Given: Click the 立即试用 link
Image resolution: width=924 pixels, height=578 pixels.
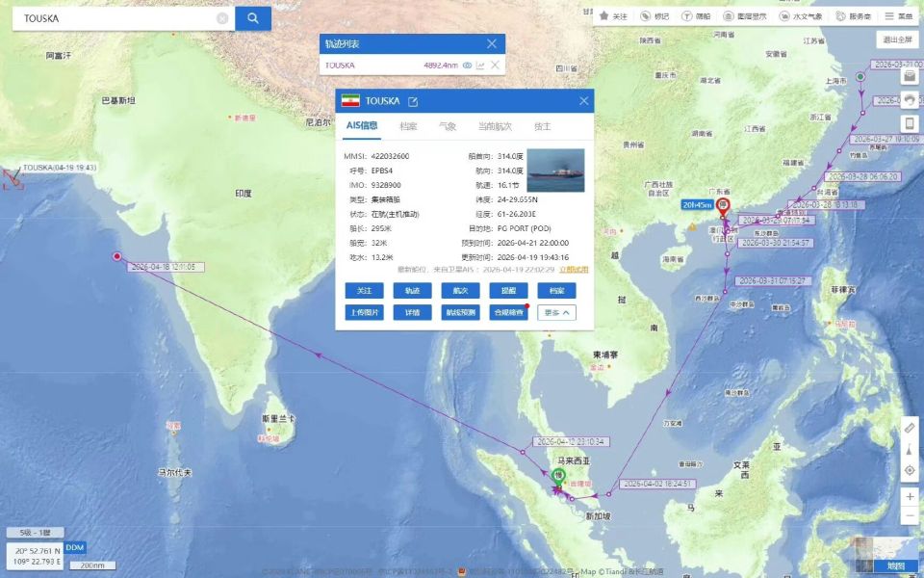Looking at the screenshot, I should tap(574, 270).
